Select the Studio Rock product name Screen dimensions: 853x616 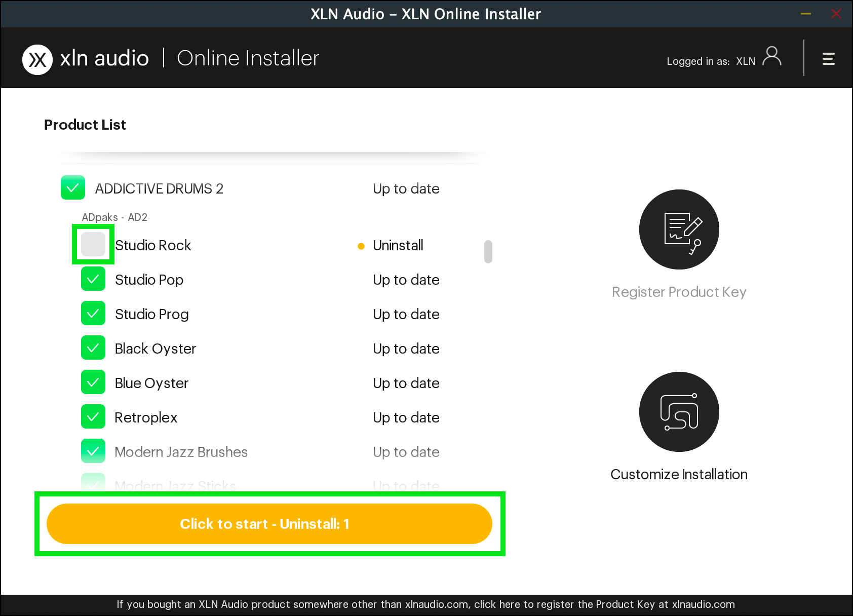coord(153,245)
